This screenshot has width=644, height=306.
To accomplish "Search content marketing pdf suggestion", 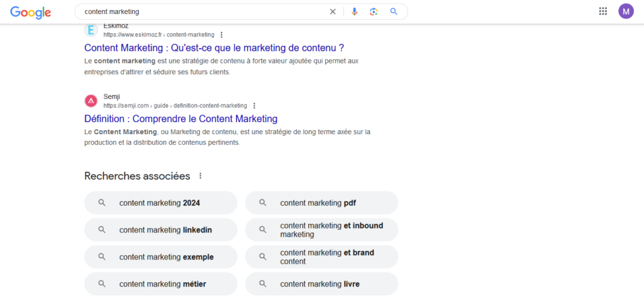I will pos(321,203).
